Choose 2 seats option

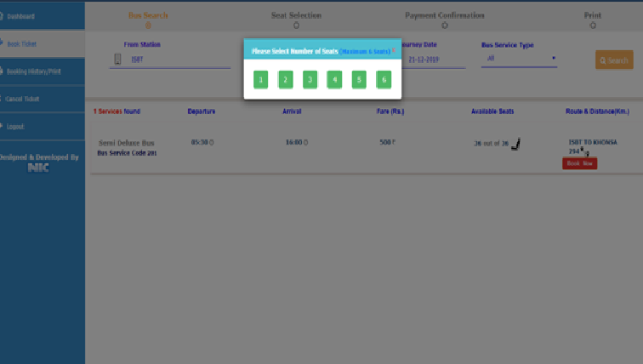pos(286,80)
